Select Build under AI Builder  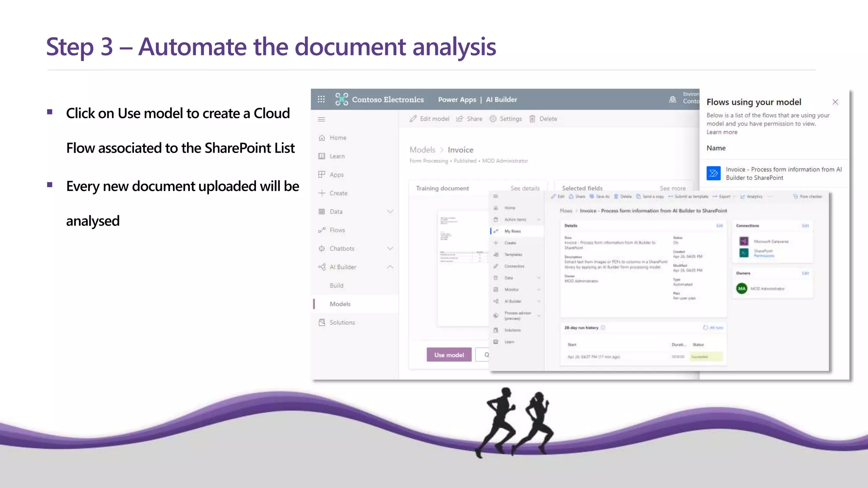[x=337, y=286]
